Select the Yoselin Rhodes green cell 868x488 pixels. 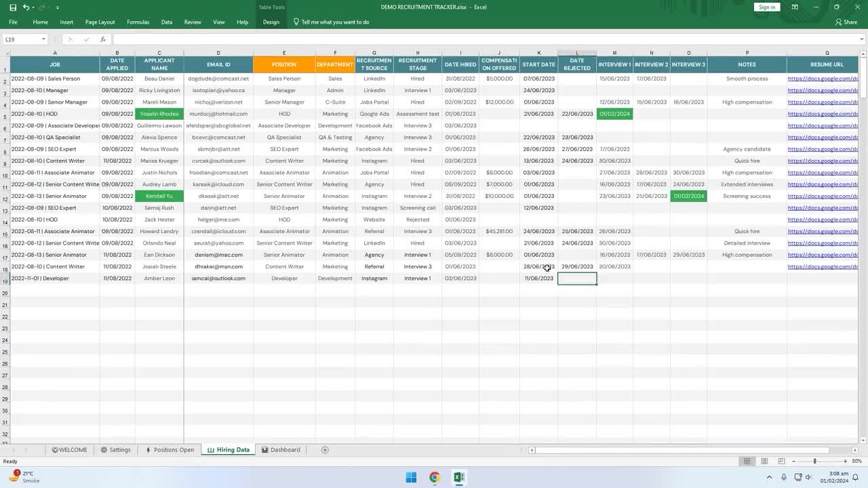coord(159,114)
